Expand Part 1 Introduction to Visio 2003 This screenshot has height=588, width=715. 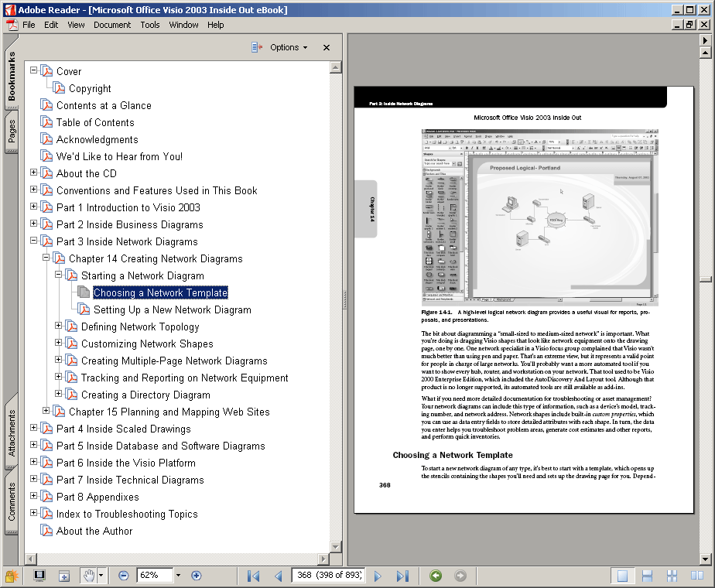pyautogui.click(x=33, y=207)
